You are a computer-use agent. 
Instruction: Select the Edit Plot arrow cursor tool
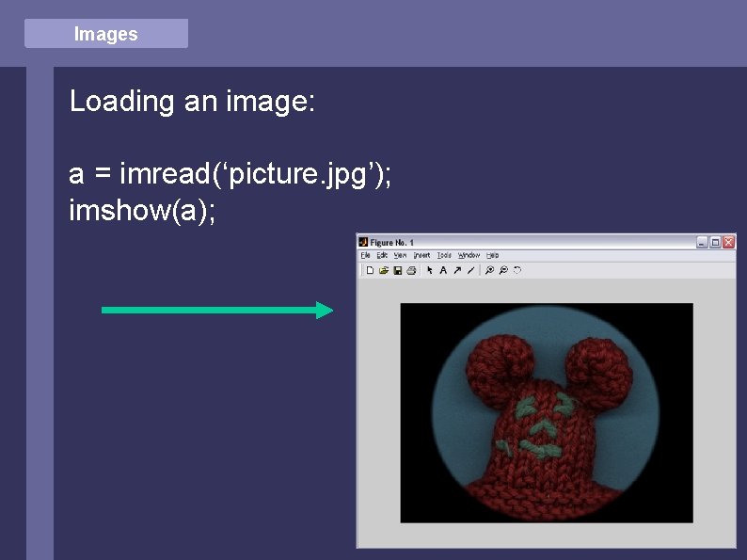point(430,270)
